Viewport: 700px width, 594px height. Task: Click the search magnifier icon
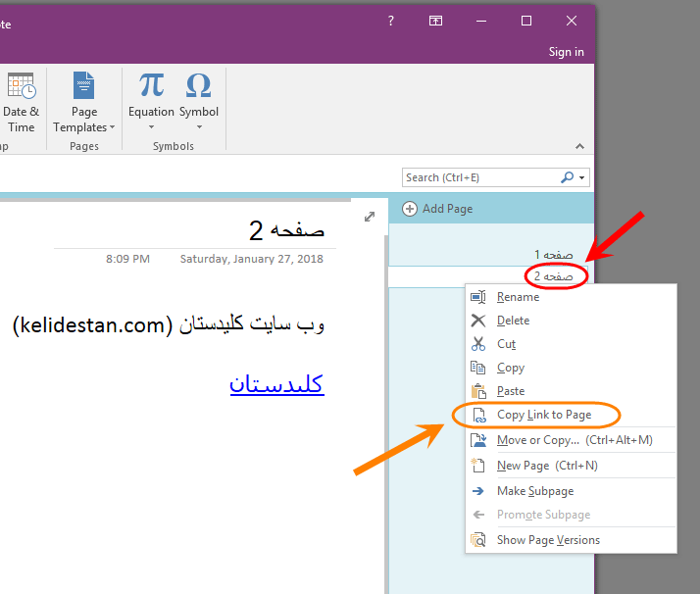pos(567,177)
